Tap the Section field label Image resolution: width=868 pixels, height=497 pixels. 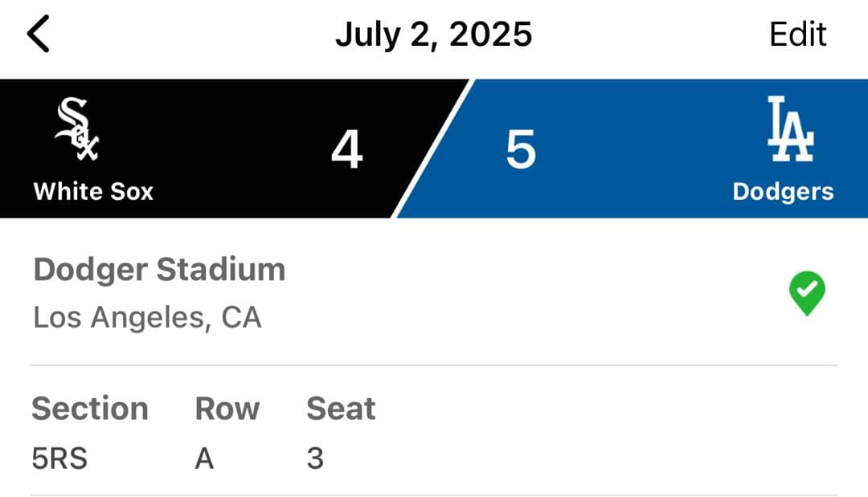tap(89, 409)
